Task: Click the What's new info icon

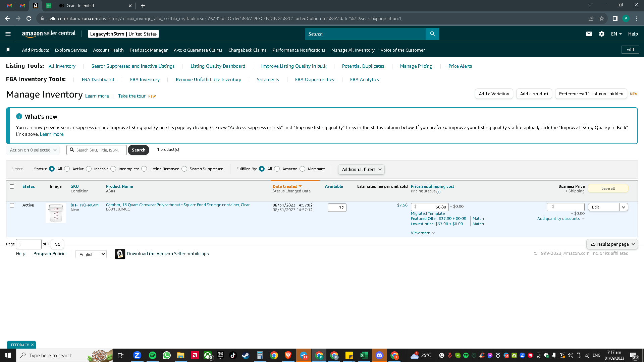Action: tap(19, 116)
